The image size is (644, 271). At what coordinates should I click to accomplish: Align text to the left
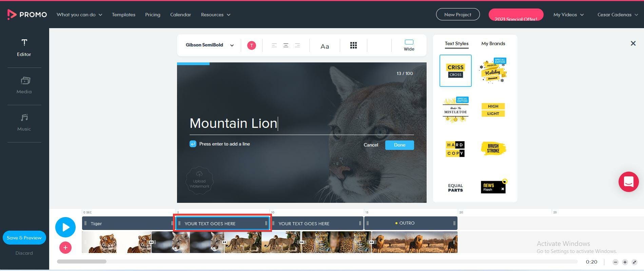pos(274,45)
